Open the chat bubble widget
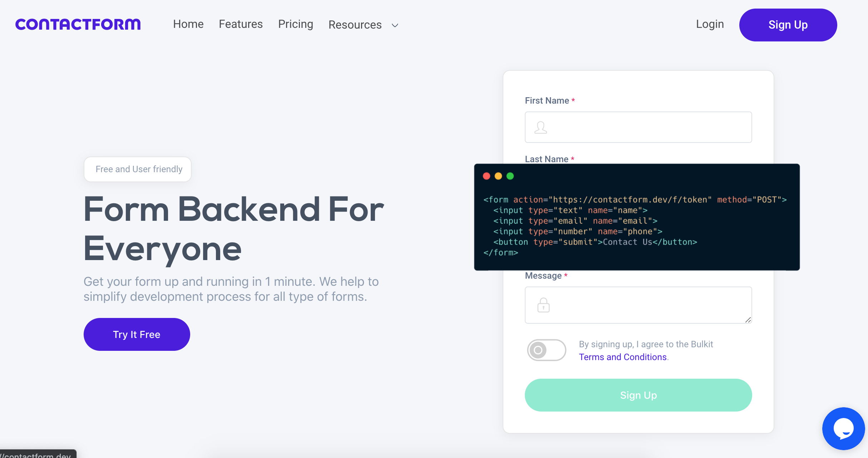The image size is (868, 458). [843, 428]
